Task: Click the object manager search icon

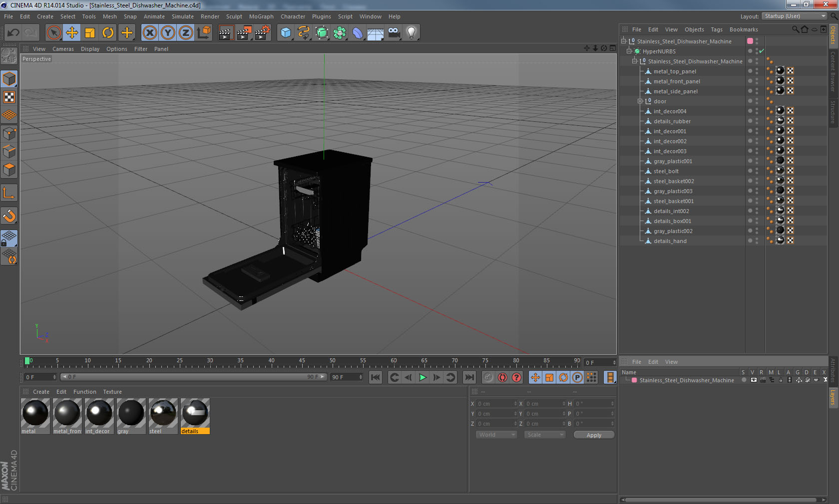Action: [795, 29]
